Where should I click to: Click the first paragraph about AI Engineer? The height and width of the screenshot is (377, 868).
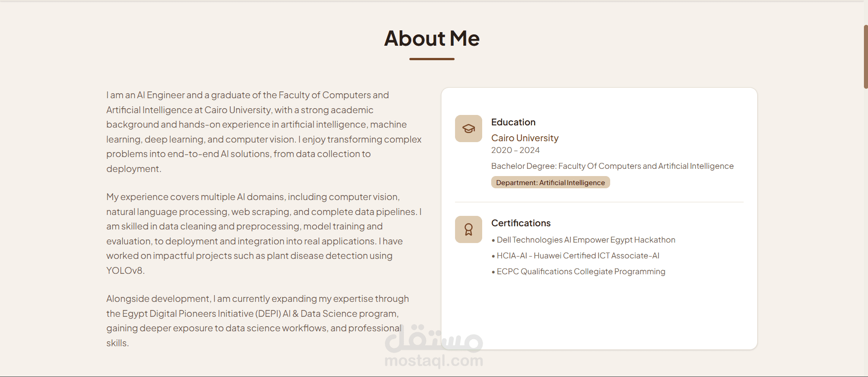(264, 132)
